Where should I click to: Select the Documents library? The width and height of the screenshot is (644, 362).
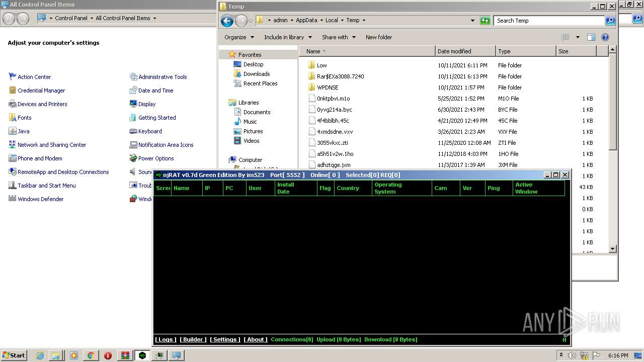coord(252,112)
